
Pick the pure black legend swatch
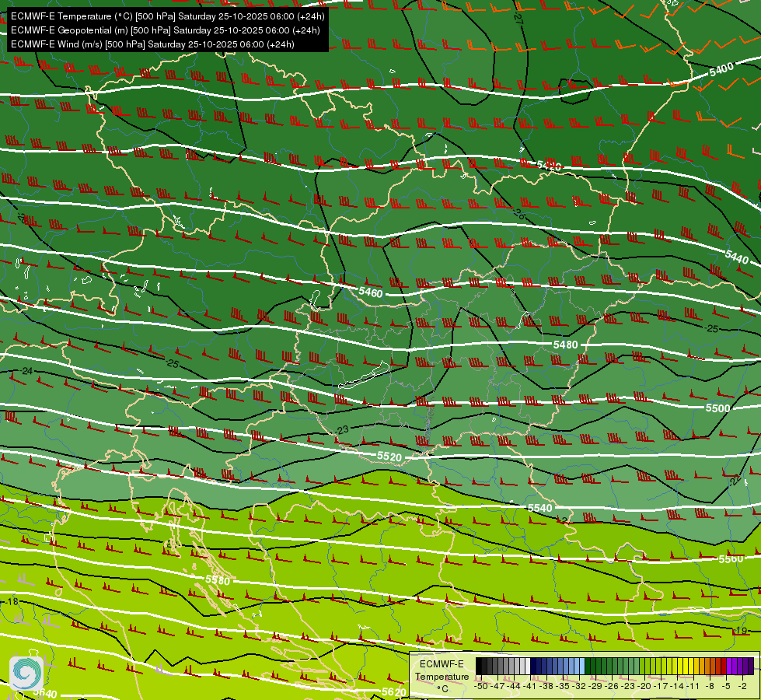[479, 666]
